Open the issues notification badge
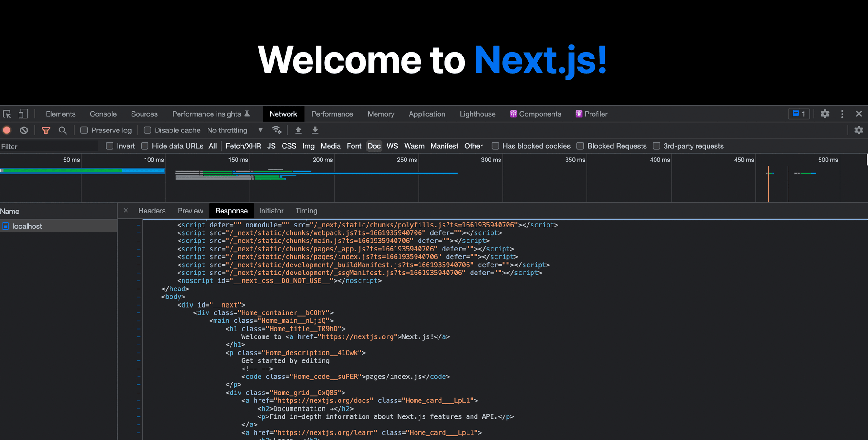This screenshot has height=440, width=868. pyautogui.click(x=799, y=114)
